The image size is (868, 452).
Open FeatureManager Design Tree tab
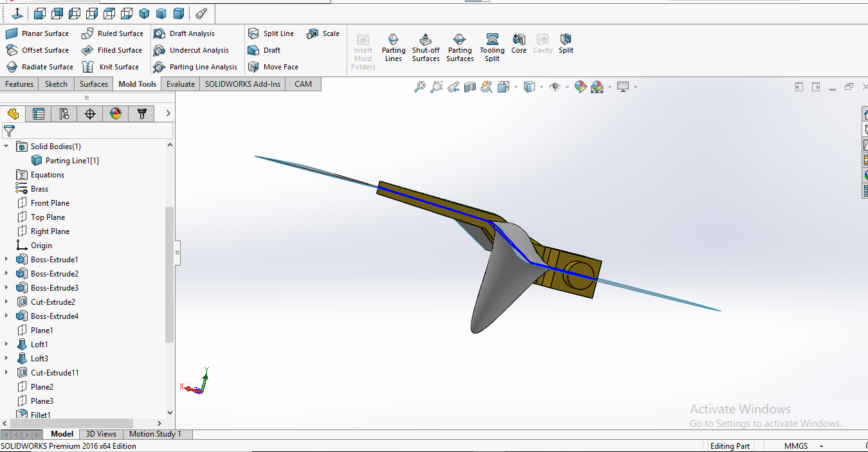pos(13,114)
